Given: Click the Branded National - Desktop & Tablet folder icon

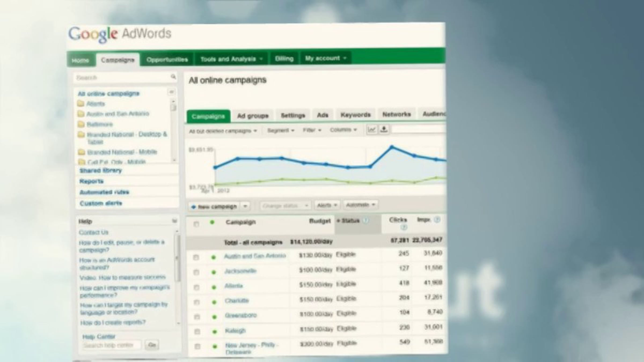Looking at the screenshot, I should click(x=81, y=134).
